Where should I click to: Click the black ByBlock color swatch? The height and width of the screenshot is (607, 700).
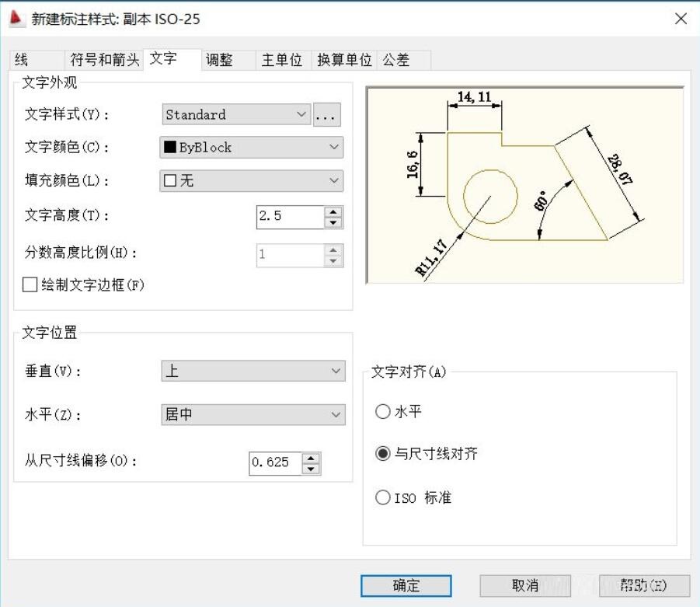(170, 147)
